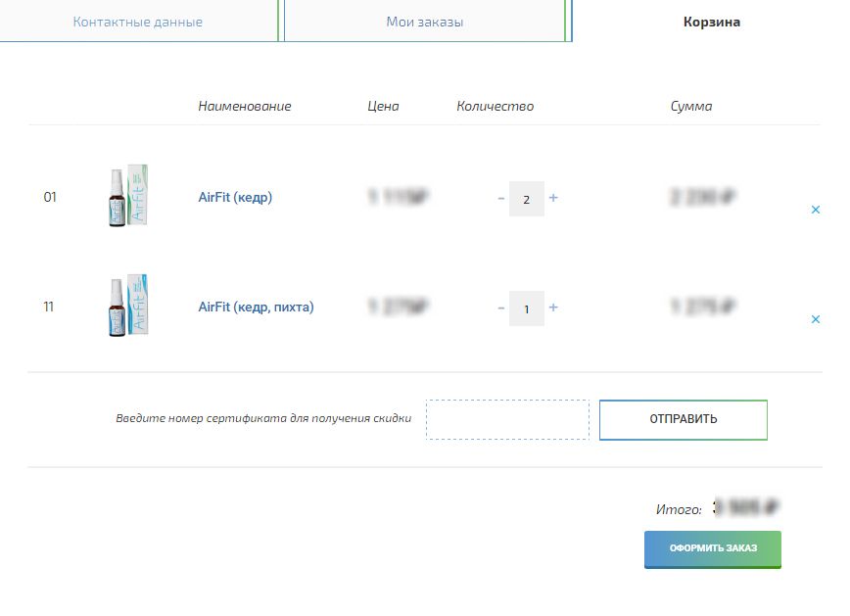
Task: Decrease quantity of AirFit (кедр, пихта)
Action: 501,308
